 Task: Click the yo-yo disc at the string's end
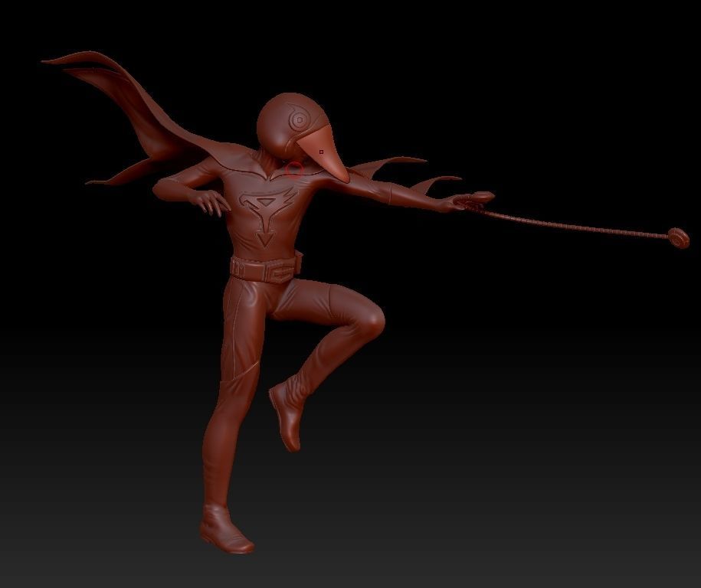[679, 237]
